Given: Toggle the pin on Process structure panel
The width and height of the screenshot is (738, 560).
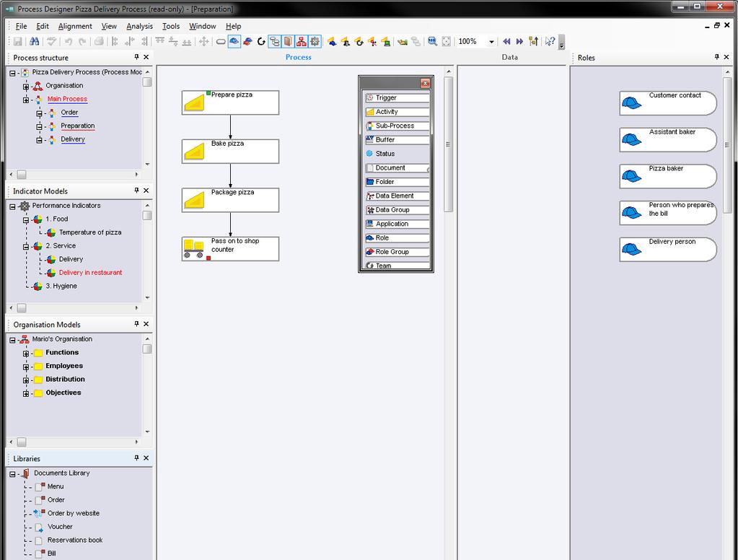Looking at the screenshot, I should coord(136,57).
